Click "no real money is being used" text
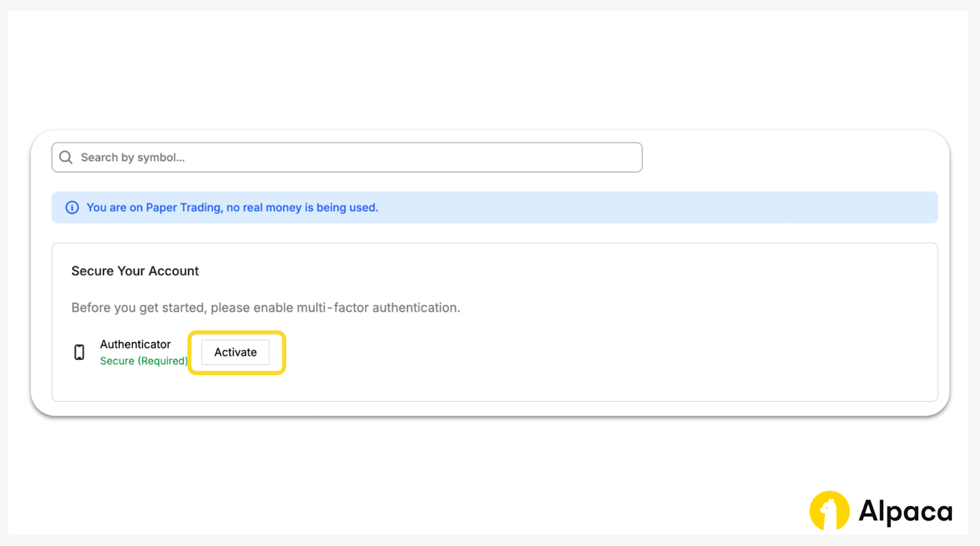Image resolution: width=980 pixels, height=546 pixels. [x=302, y=208]
